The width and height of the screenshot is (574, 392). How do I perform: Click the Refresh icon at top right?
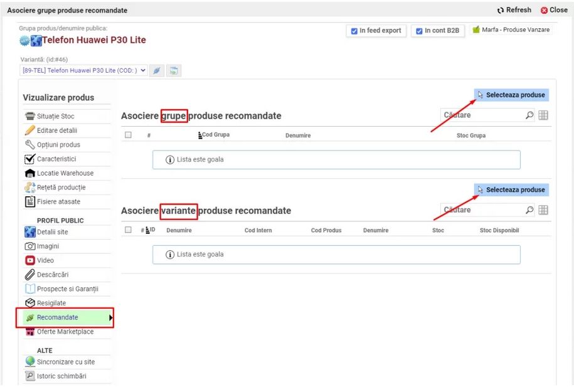point(501,10)
